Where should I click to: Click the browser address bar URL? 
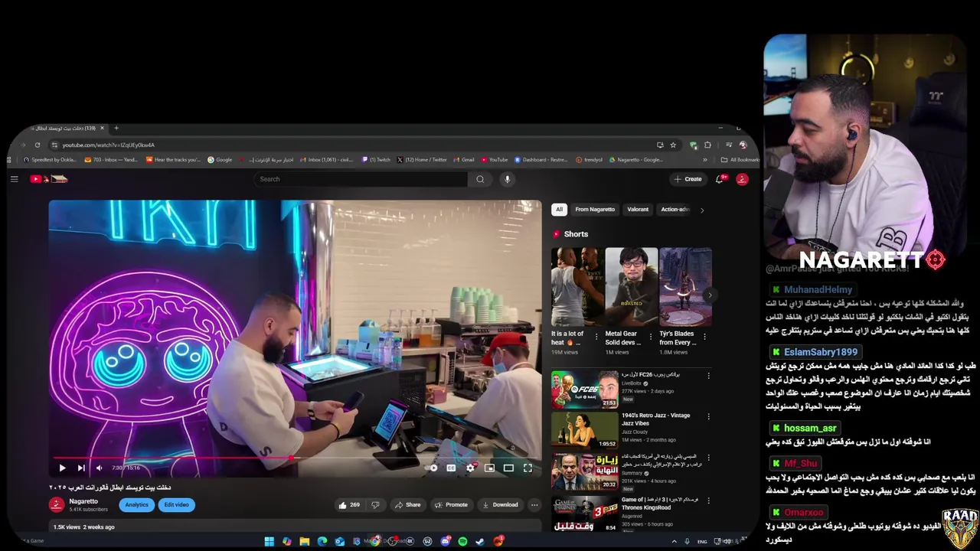[109, 145]
